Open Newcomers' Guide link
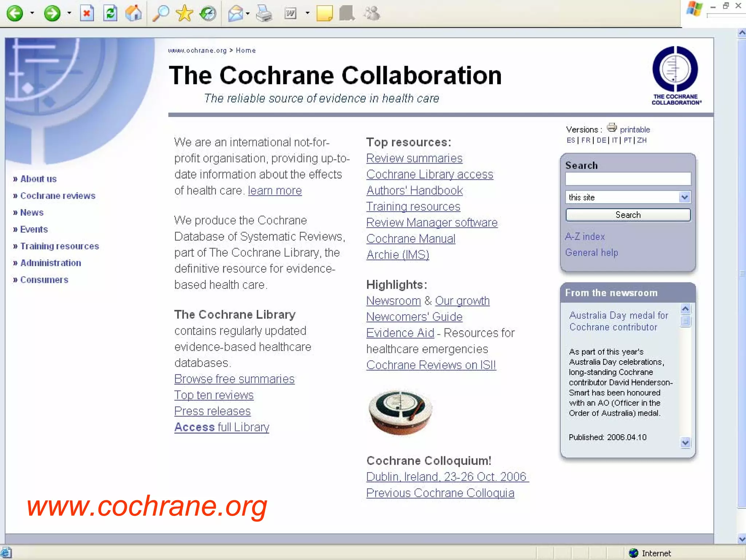This screenshot has width=746, height=560. (414, 317)
